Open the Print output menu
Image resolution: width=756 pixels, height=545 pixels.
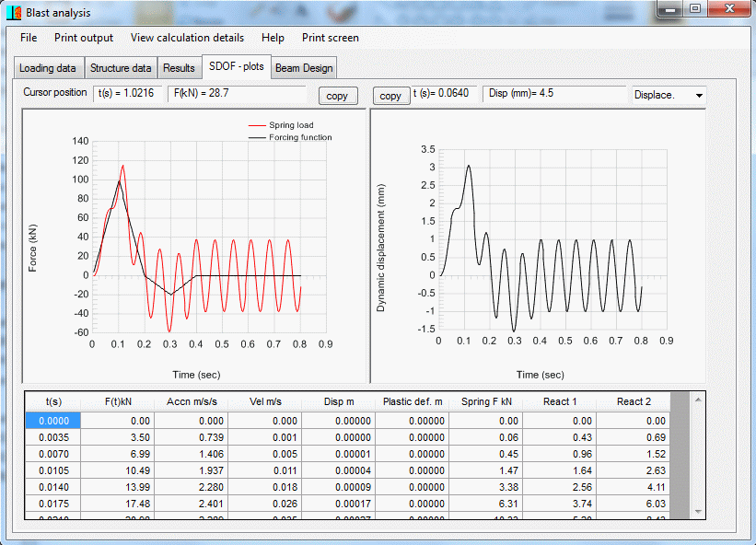(84, 38)
